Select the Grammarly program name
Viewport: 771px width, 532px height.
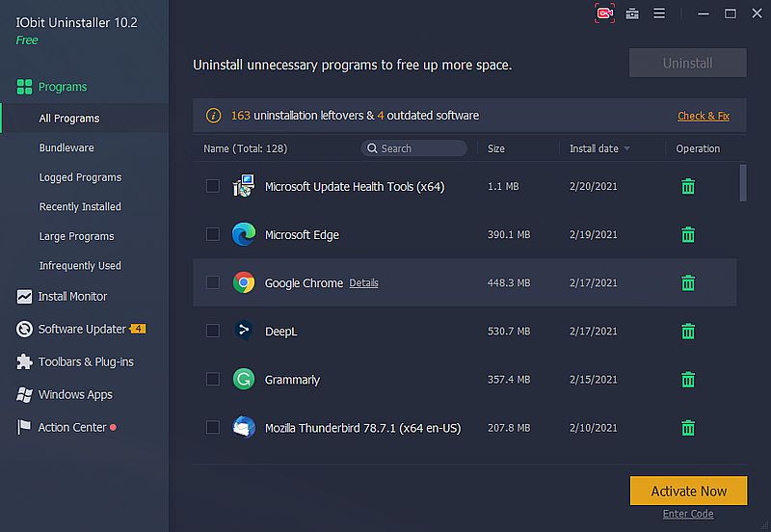click(x=292, y=380)
